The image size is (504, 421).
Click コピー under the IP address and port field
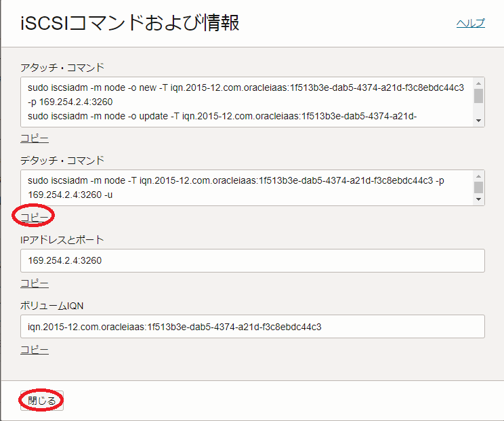click(34, 283)
